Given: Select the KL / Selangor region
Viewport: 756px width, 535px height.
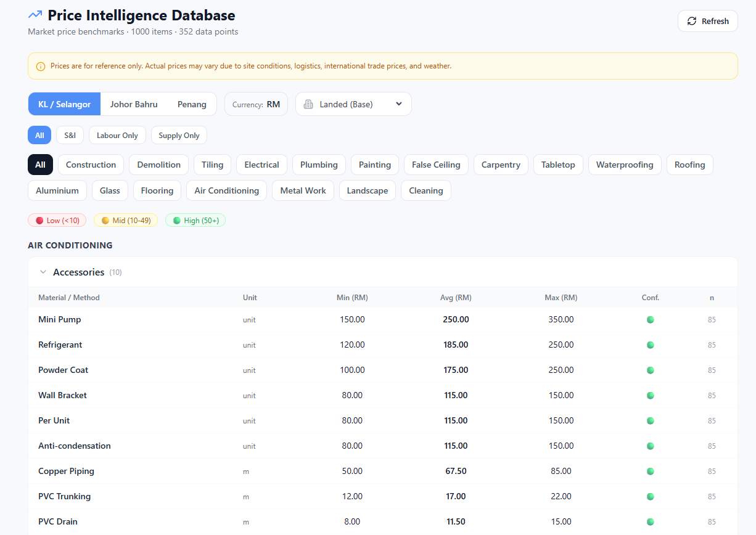Looking at the screenshot, I should (x=64, y=104).
